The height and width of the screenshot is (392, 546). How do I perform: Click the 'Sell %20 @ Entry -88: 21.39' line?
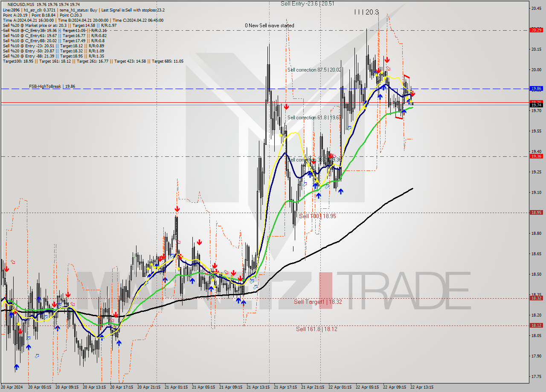(53, 56)
